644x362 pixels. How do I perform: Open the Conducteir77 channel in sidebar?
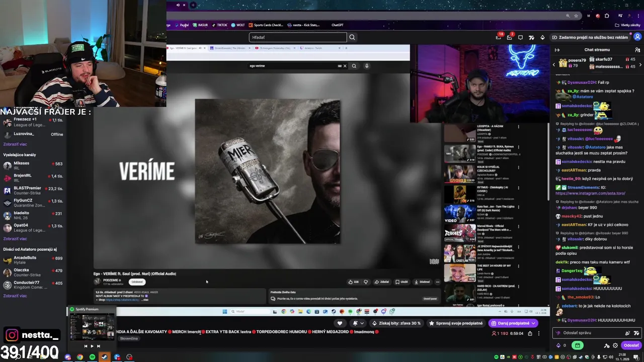(33, 285)
